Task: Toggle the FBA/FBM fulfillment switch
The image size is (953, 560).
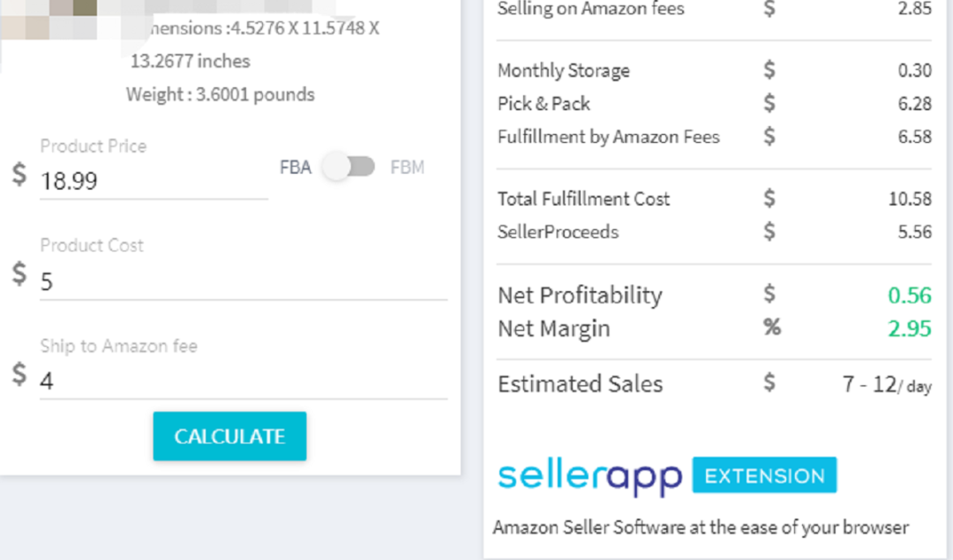Action: pyautogui.click(x=349, y=167)
